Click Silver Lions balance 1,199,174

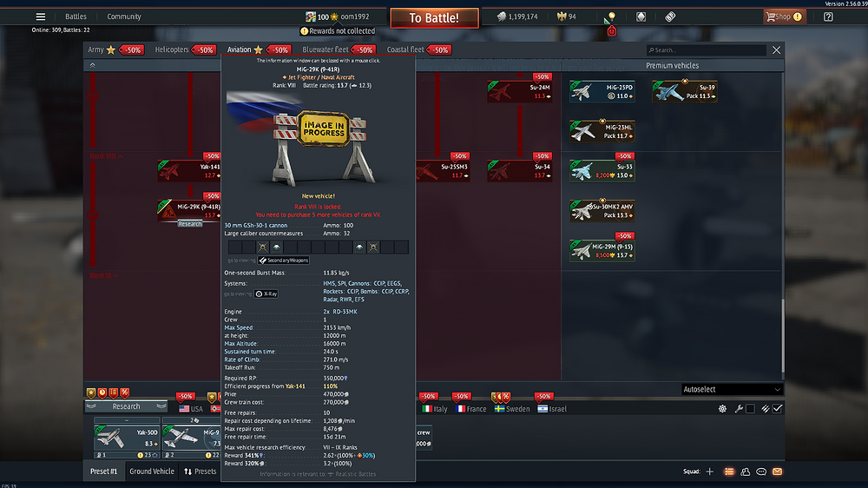pos(517,16)
